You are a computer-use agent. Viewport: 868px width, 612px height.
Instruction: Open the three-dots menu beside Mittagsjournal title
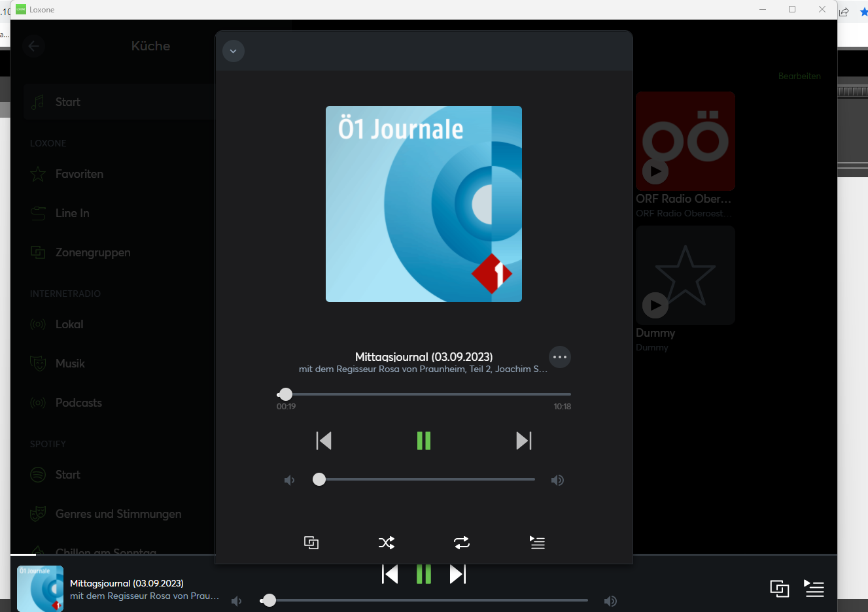560,357
